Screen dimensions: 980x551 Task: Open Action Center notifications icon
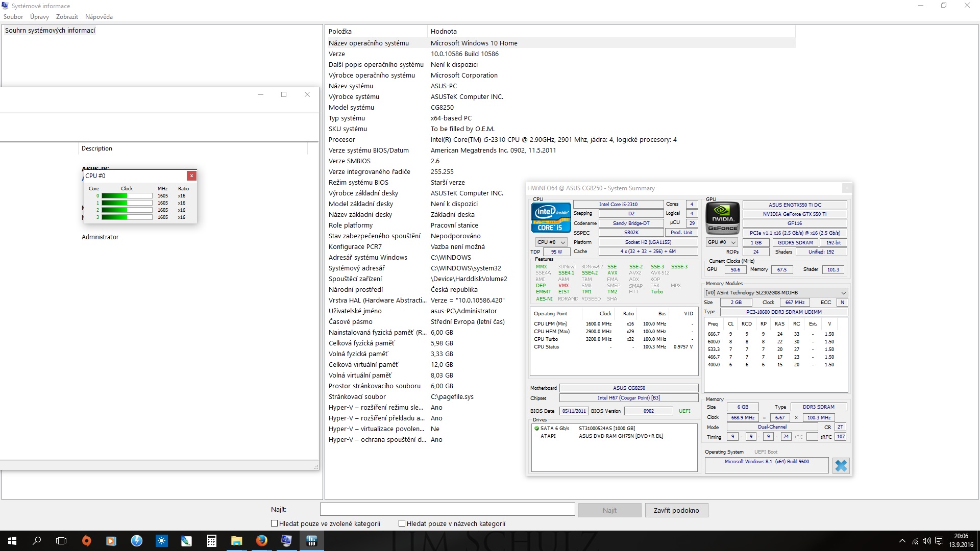[x=939, y=541]
